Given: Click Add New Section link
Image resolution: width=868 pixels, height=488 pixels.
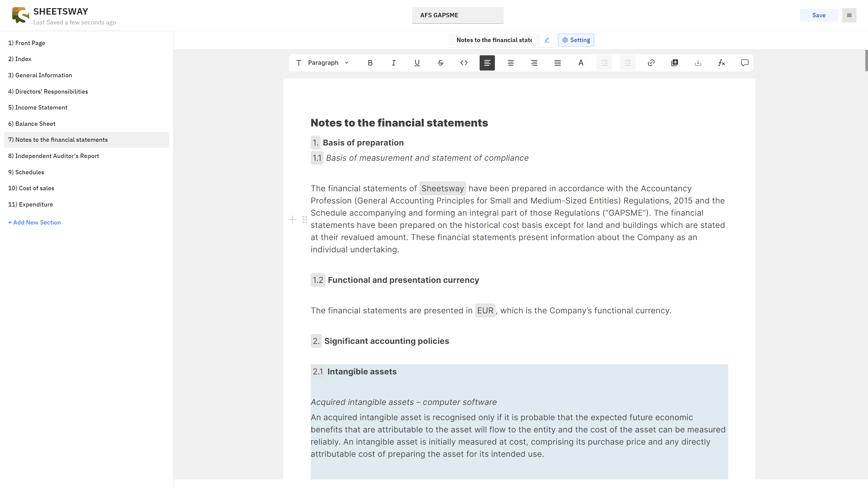Looking at the screenshot, I should (34, 222).
